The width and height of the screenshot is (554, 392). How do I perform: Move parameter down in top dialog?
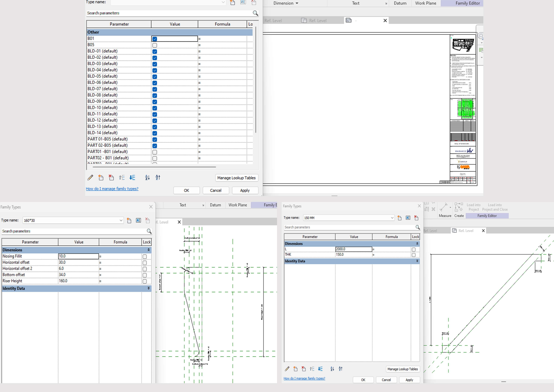[132, 178]
